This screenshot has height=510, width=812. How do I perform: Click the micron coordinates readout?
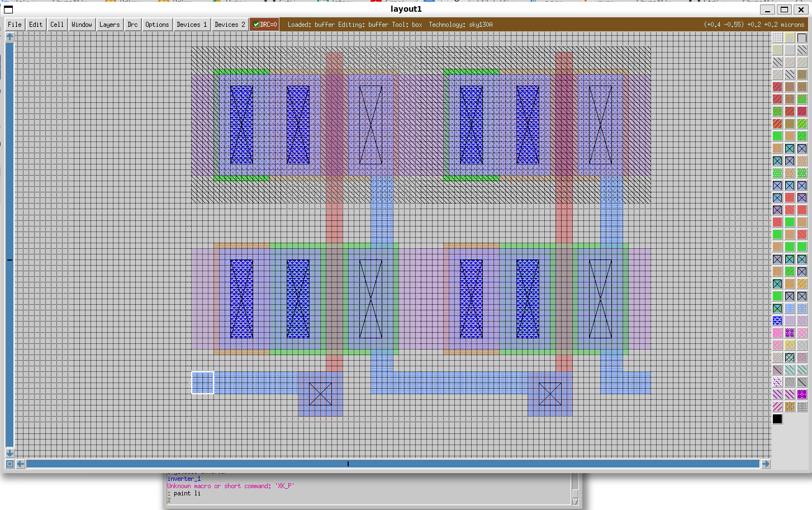pos(754,25)
